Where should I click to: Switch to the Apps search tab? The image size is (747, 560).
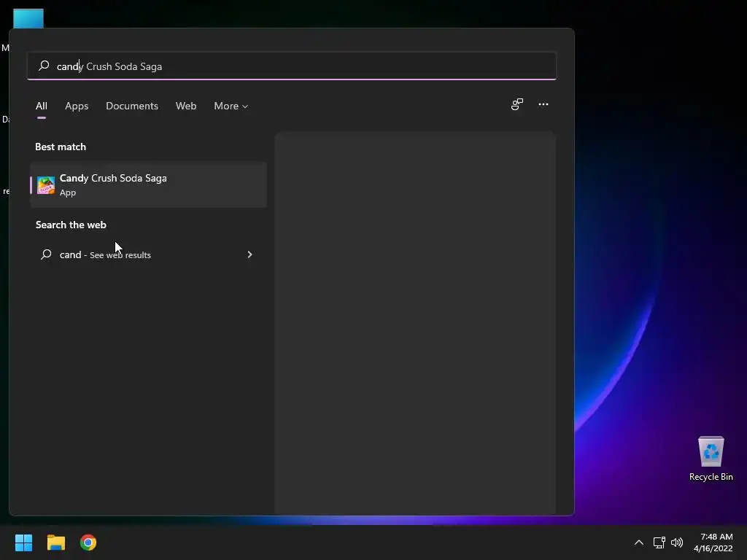click(x=77, y=106)
